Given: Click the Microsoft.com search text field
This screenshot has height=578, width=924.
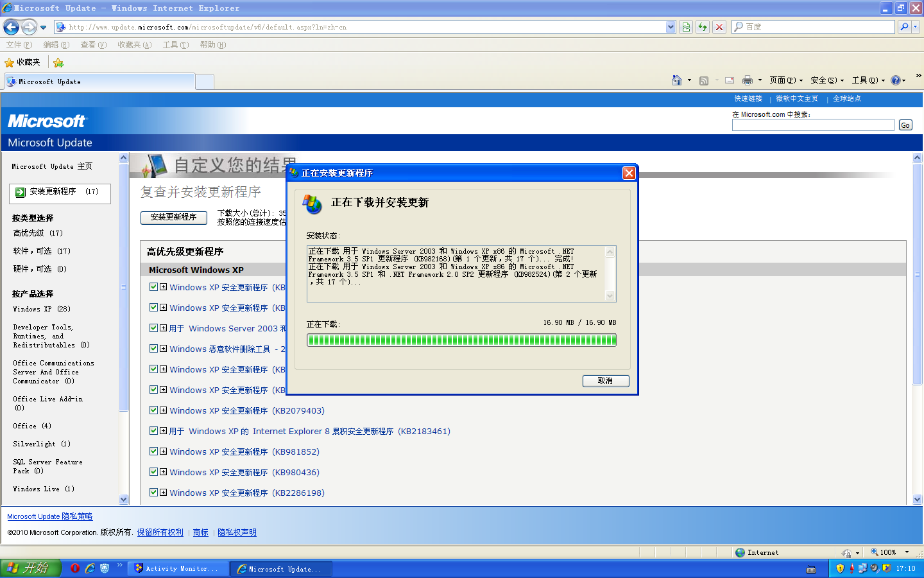Looking at the screenshot, I should pos(813,125).
